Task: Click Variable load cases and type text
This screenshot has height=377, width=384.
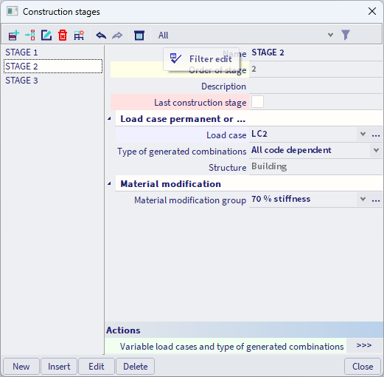Action: [232, 347]
